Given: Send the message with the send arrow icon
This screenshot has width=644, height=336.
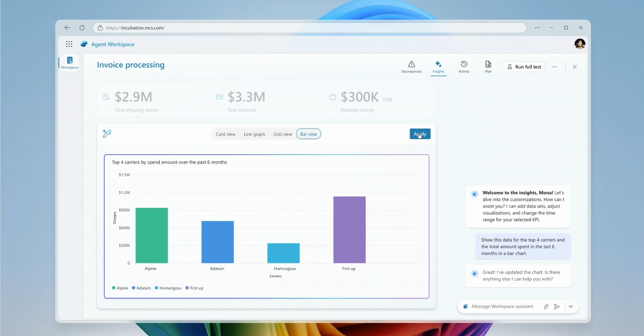Looking at the screenshot, I should tap(557, 306).
